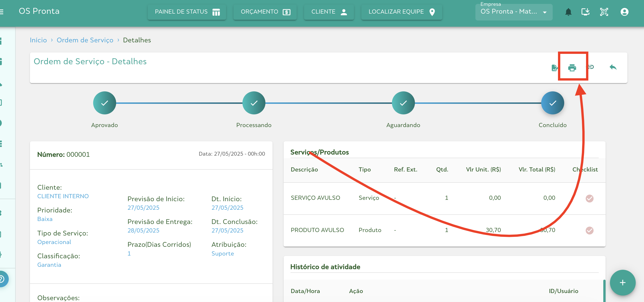Click the QR code scanner icon
The width and height of the screenshot is (644, 302).
click(x=604, y=12)
